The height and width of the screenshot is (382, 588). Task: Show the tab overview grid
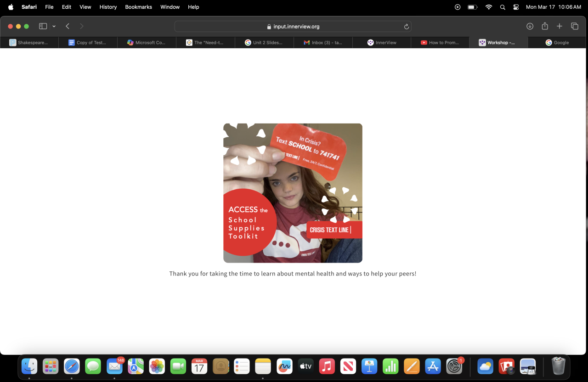click(575, 26)
